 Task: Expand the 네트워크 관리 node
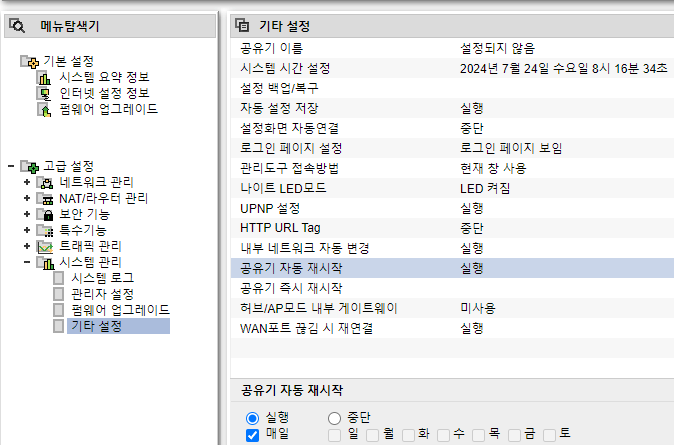[27, 182]
